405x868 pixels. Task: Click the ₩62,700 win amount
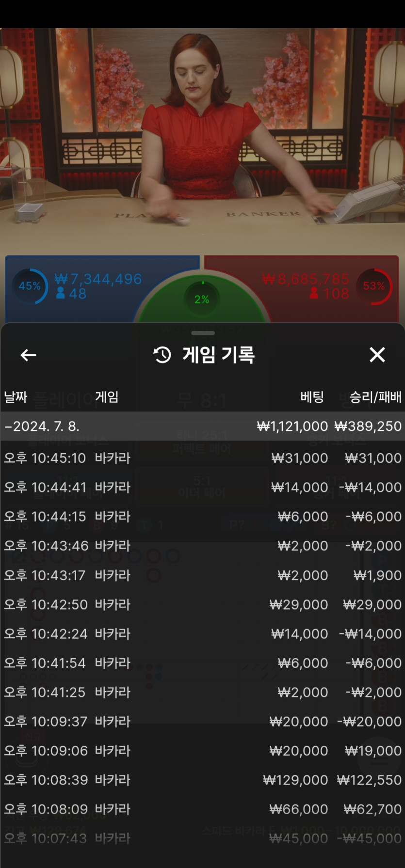[373, 809]
